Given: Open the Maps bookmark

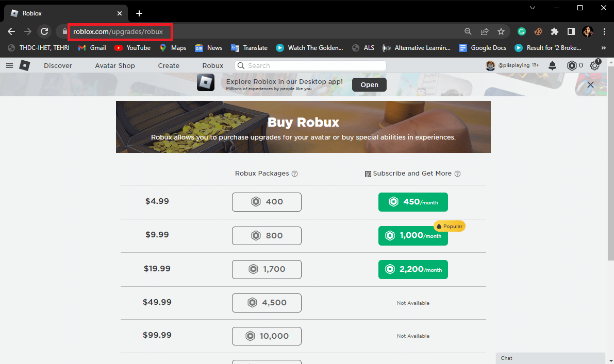Looking at the screenshot, I should pos(173,48).
